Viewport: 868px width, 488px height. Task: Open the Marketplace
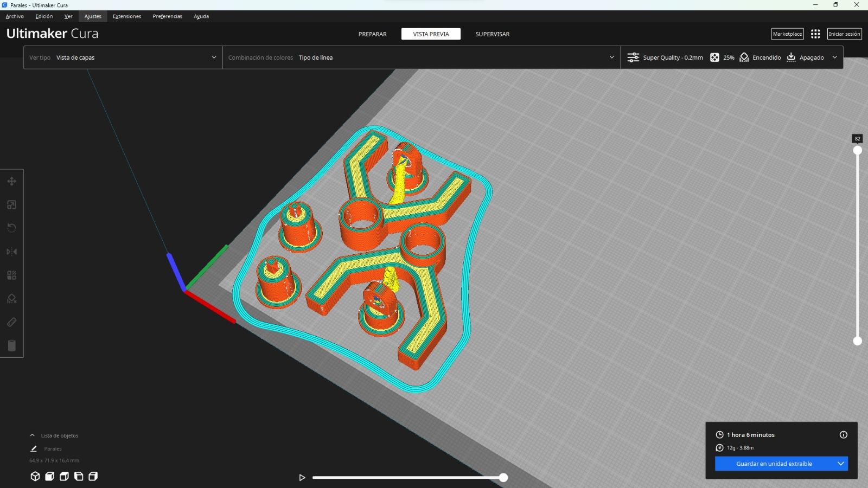pyautogui.click(x=788, y=34)
